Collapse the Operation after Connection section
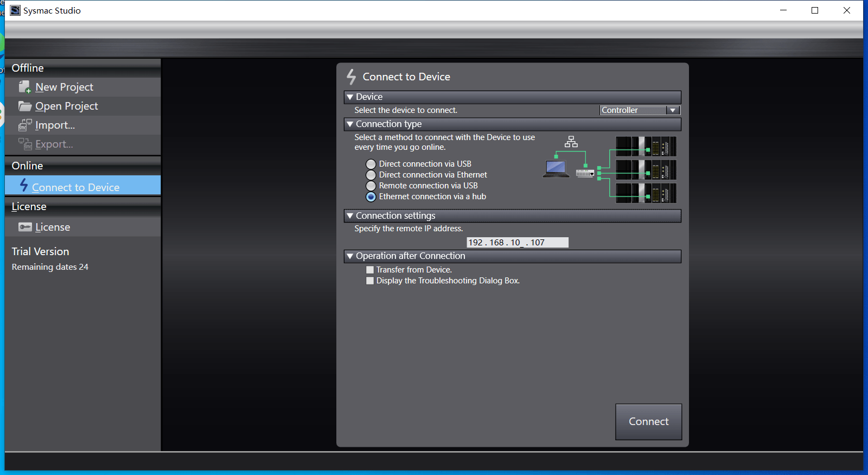 click(350, 256)
